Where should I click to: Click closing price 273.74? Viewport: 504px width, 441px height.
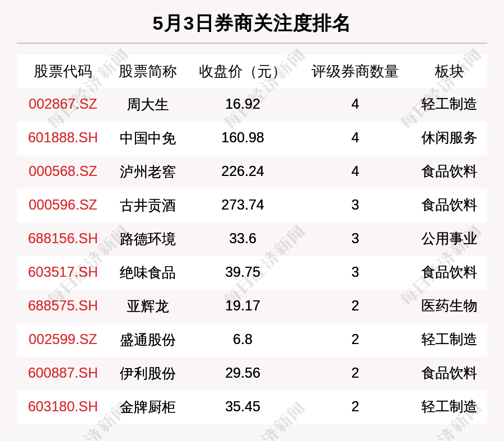(x=242, y=205)
